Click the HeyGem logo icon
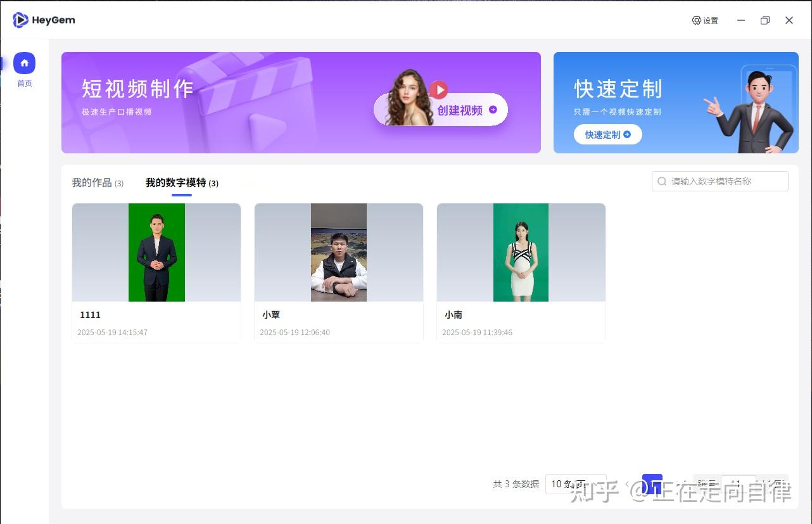This screenshot has height=524, width=812. click(x=21, y=20)
